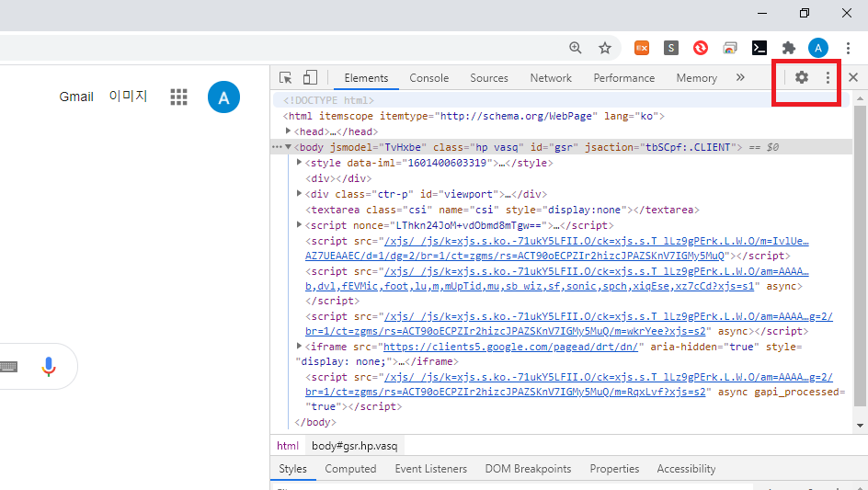Select the Computed pane tab
868x490 pixels.
[x=350, y=469]
